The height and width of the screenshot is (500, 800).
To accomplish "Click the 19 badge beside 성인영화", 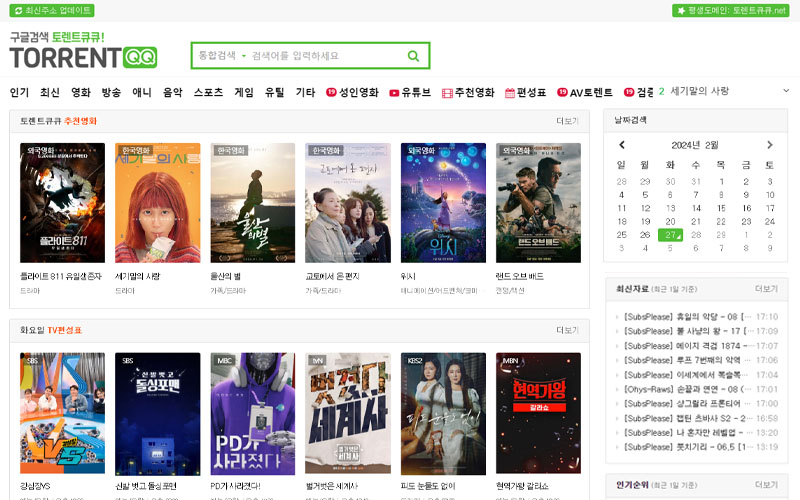I will (x=331, y=92).
